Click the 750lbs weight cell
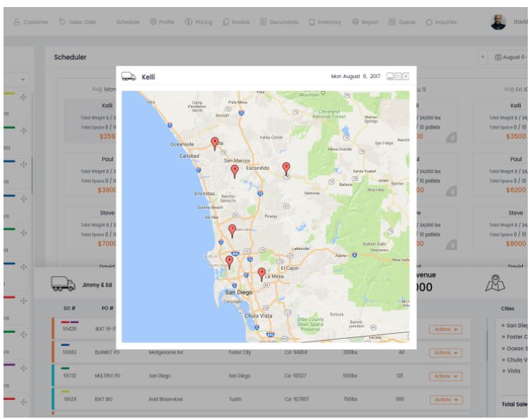532x419 pixels. (x=350, y=399)
